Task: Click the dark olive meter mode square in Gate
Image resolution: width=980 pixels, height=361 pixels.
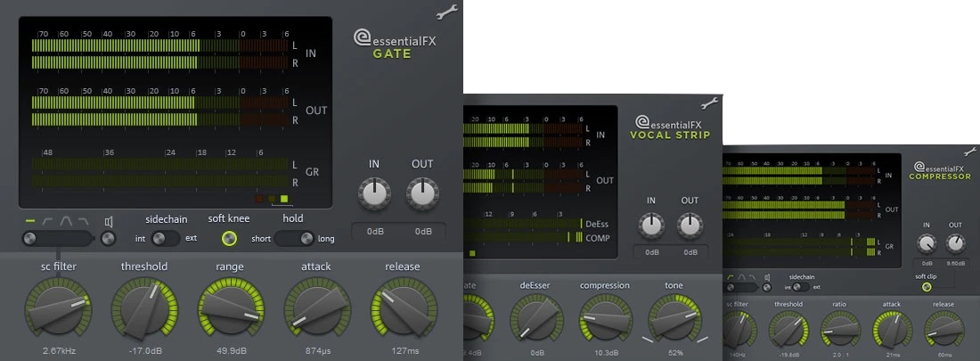Action: tap(272, 199)
